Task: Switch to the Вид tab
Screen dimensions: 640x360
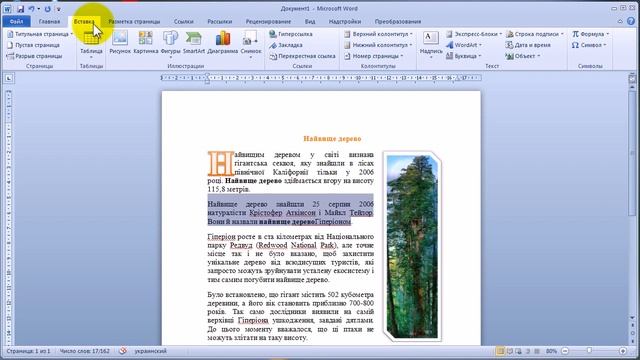Action: [x=310, y=21]
